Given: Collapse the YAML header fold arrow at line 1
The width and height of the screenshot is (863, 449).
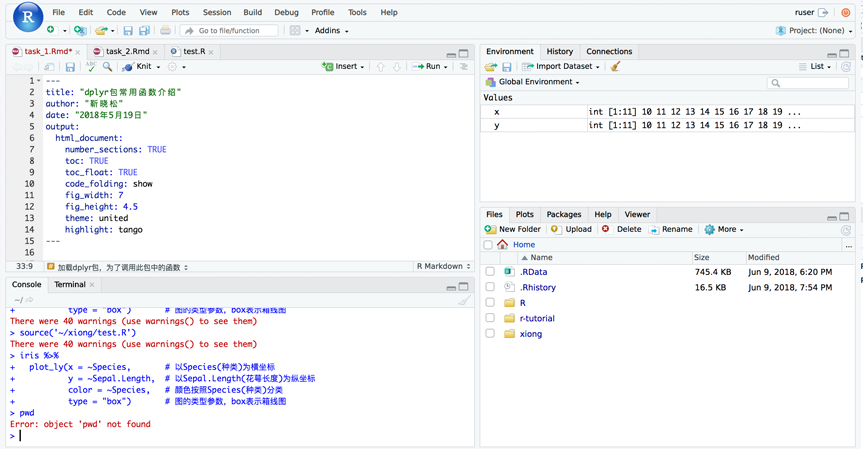Looking at the screenshot, I should [39, 80].
